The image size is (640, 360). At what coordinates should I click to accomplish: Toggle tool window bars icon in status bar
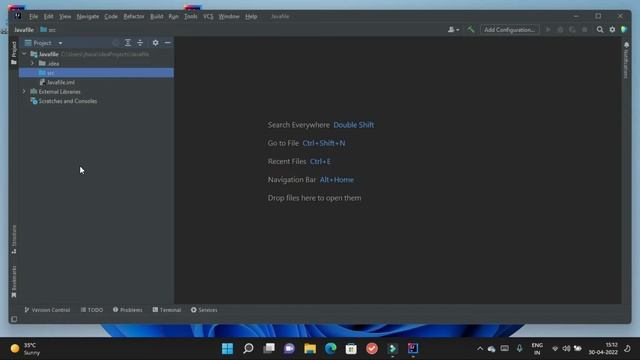14,319
